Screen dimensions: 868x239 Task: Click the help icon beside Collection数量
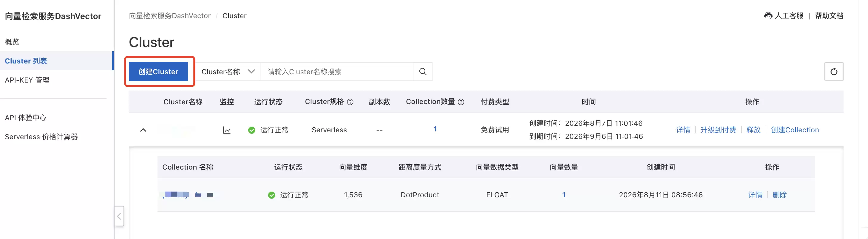(x=461, y=102)
